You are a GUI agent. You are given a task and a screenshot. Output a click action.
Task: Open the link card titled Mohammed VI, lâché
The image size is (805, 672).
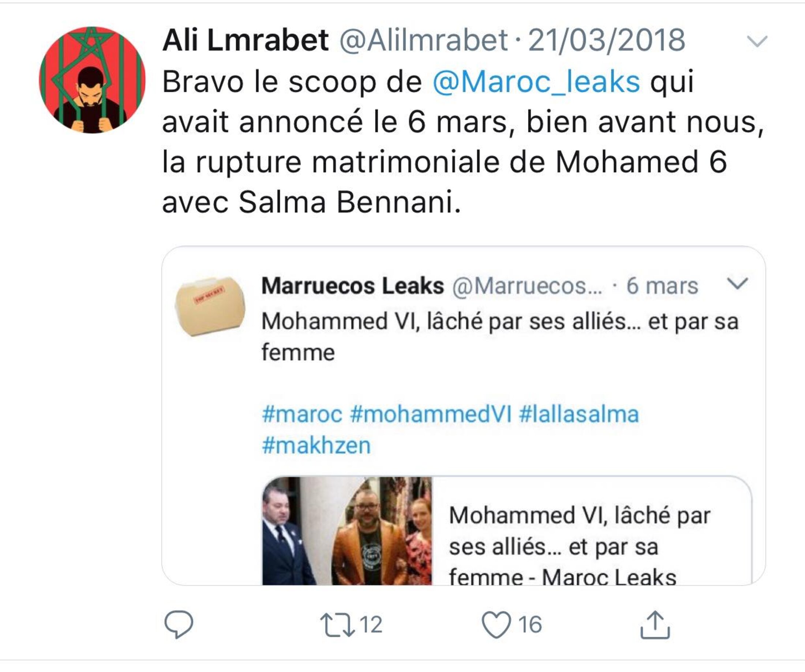click(507, 531)
